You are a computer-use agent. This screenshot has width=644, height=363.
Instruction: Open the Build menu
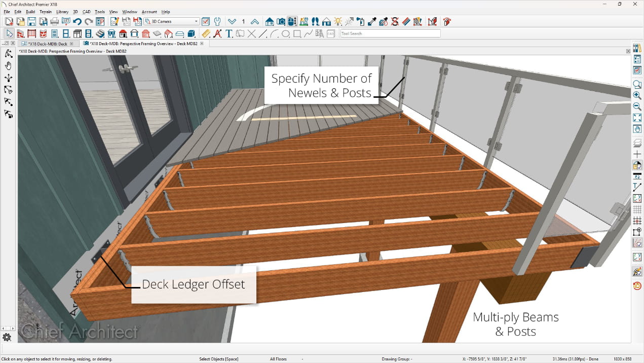point(30,12)
